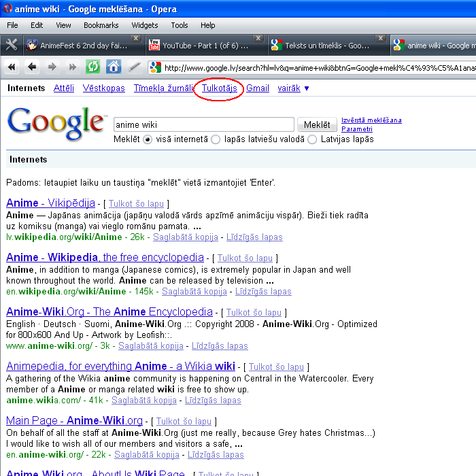Go back using the Back arrow

32,67
